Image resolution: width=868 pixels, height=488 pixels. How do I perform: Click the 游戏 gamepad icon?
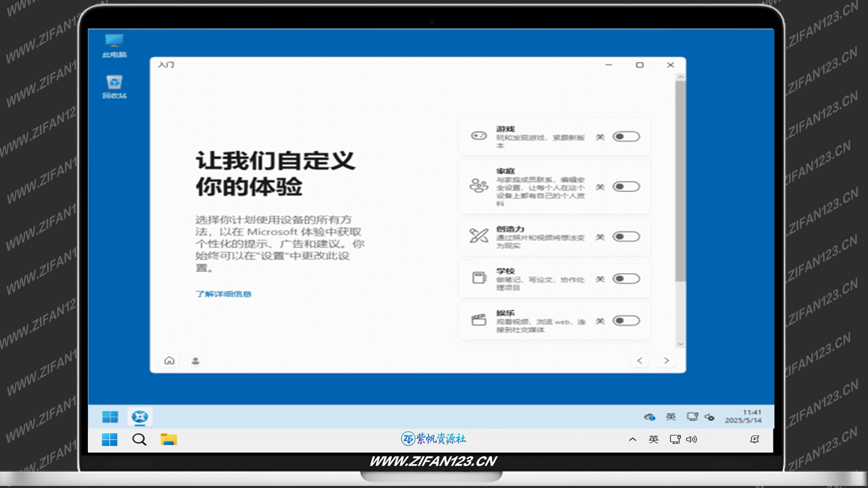coord(478,136)
